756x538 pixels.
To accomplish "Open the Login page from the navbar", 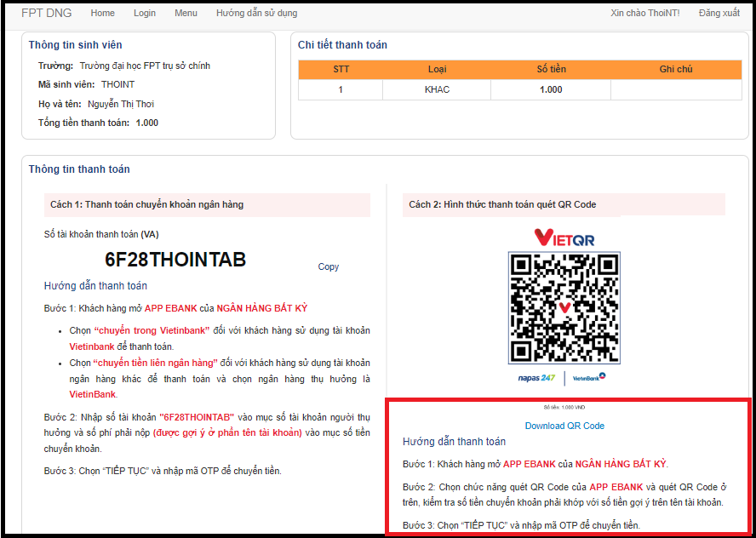I will 145,13.
